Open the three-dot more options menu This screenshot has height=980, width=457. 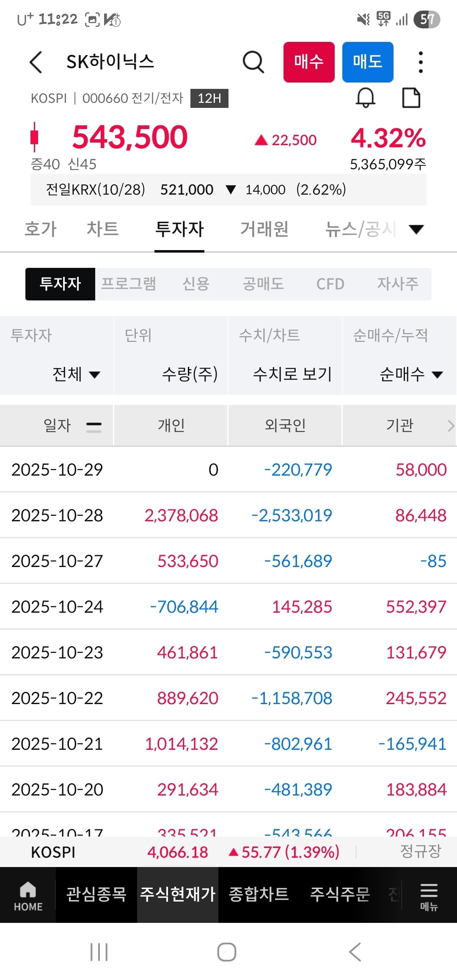pos(420,62)
